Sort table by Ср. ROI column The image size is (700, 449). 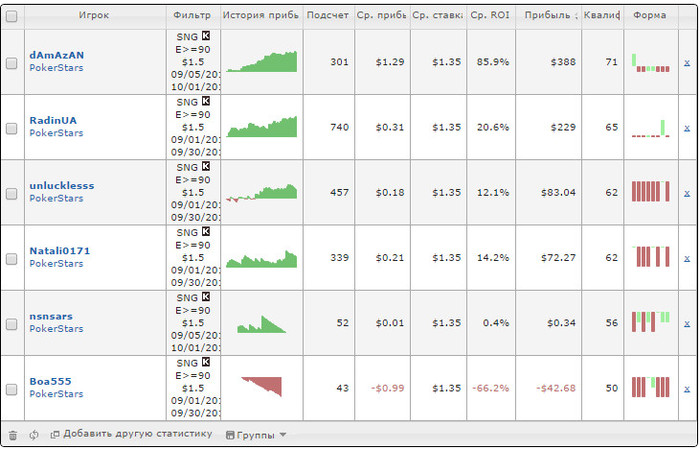pos(489,16)
